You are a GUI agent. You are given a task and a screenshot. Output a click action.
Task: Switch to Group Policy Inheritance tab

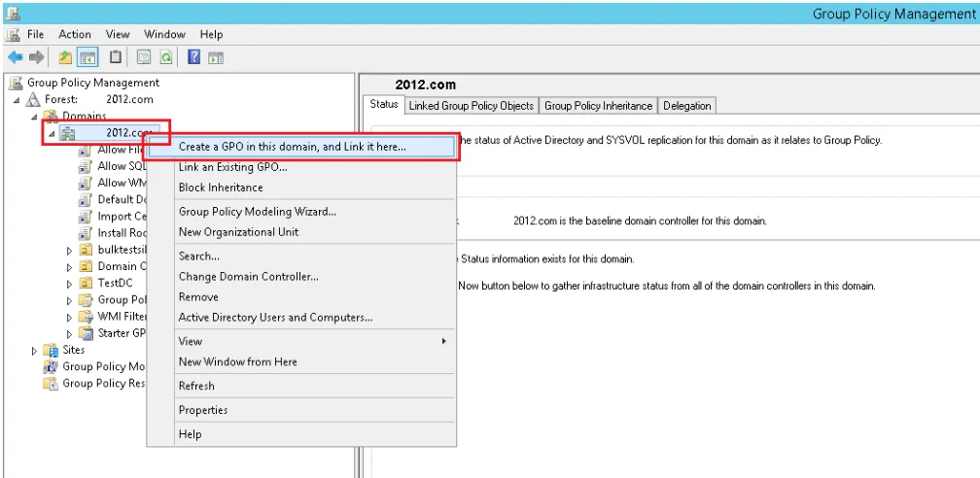pos(598,106)
